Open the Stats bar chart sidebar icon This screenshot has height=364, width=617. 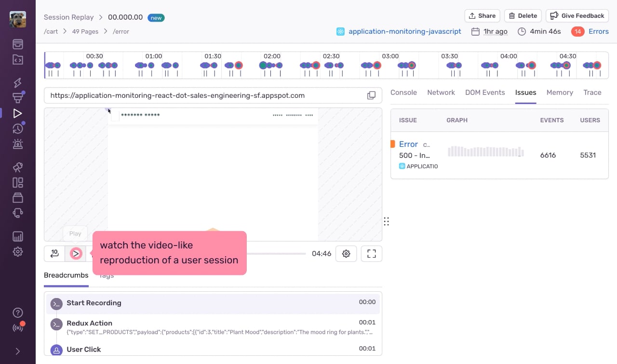18,236
